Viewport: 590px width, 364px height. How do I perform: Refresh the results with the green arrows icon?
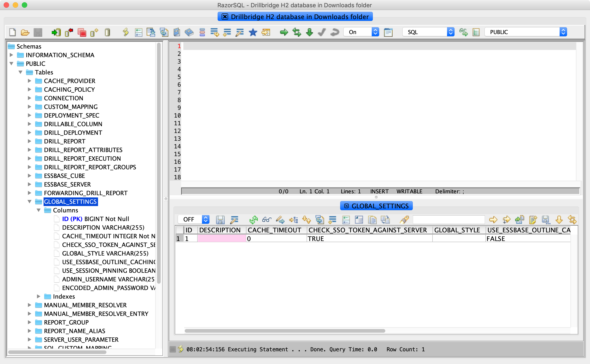tap(254, 219)
